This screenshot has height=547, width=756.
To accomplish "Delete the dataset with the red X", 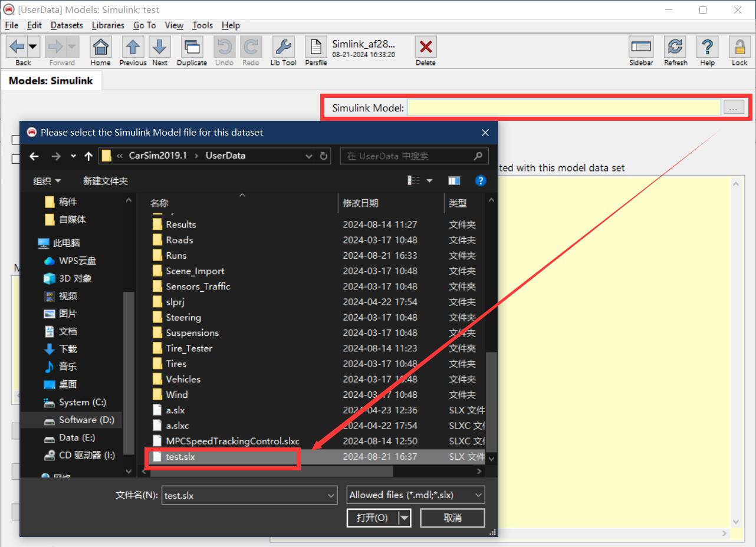I will pos(426,47).
